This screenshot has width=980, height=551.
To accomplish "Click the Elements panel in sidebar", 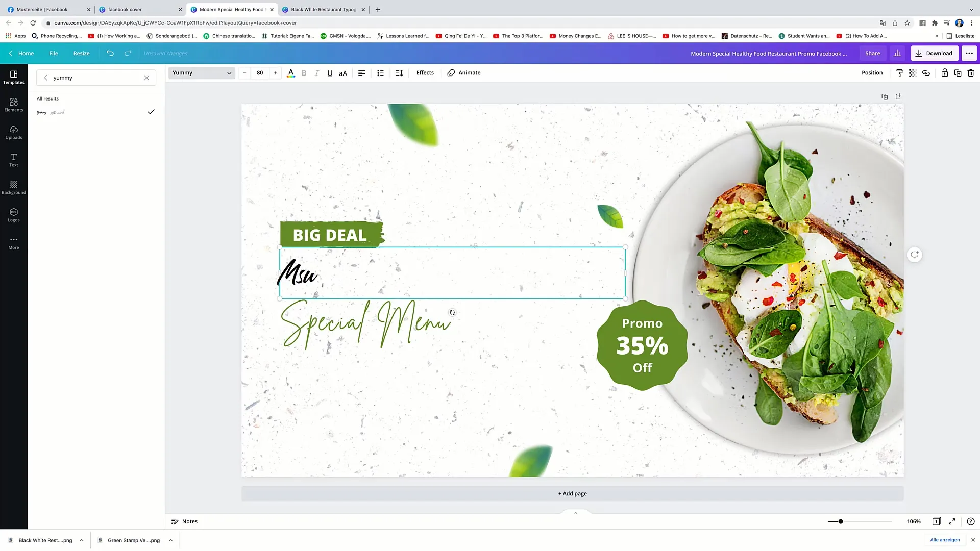I will tap(14, 104).
